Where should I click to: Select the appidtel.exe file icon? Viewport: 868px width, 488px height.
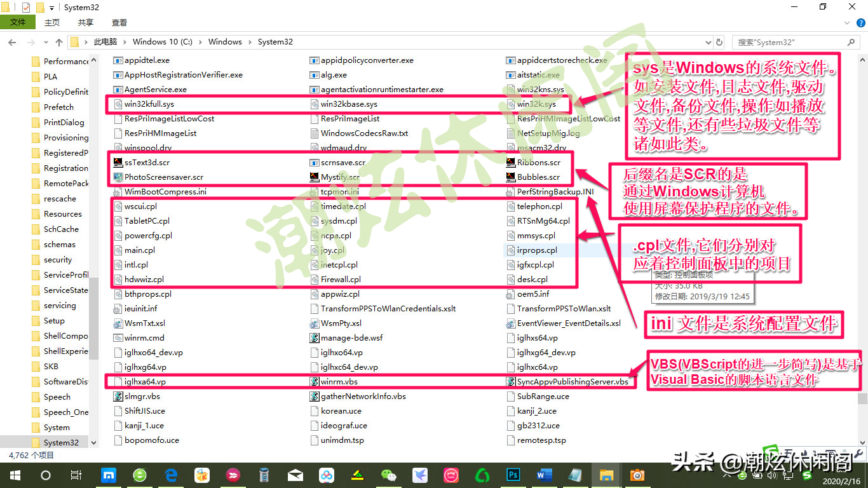[118, 60]
